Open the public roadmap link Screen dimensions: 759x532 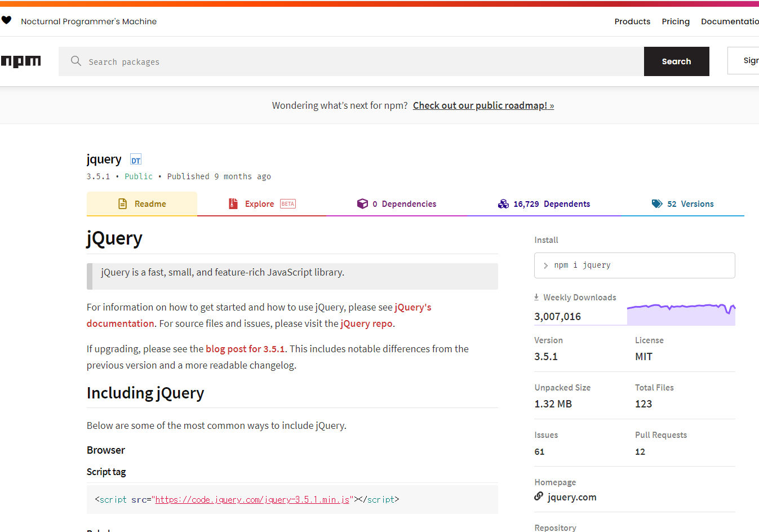pos(483,105)
